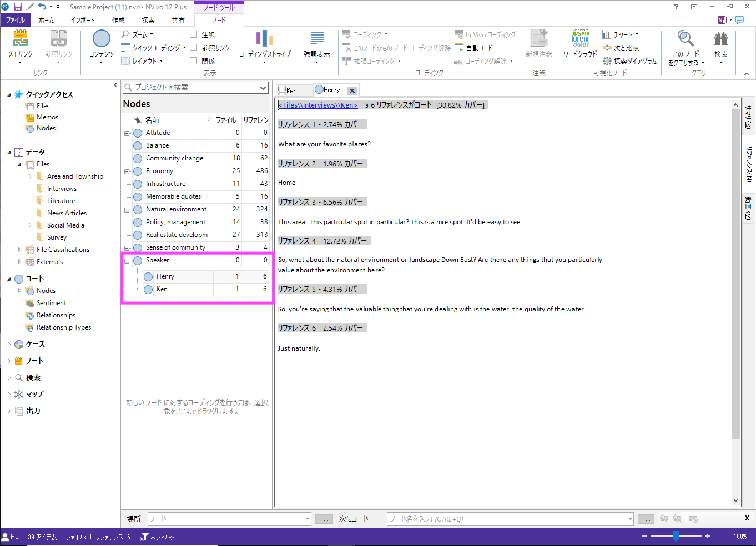
Task: Open the Files\\Interviews\\Ken source link
Action: (x=317, y=105)
